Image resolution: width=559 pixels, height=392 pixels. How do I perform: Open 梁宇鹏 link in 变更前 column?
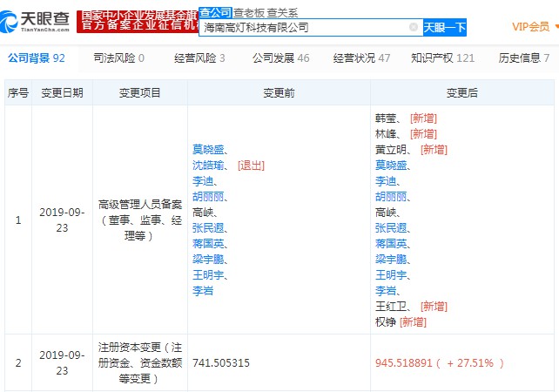[208, 260]
